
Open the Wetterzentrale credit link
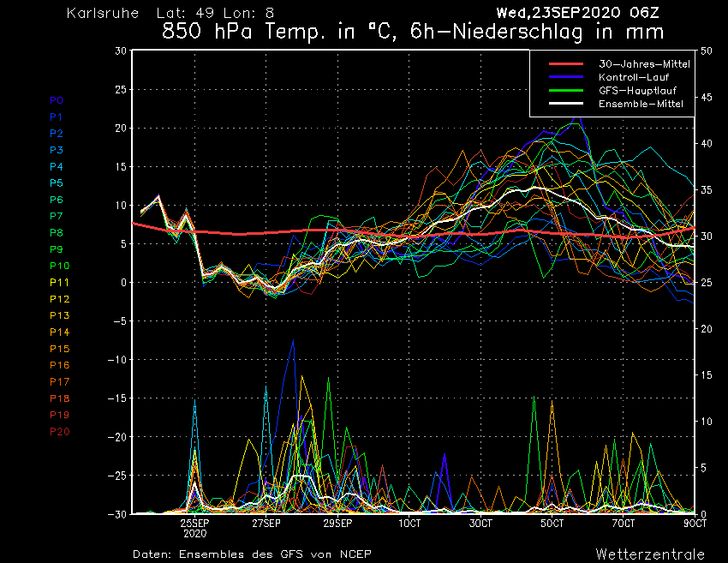pyautogui.click(x=650, y=554)
